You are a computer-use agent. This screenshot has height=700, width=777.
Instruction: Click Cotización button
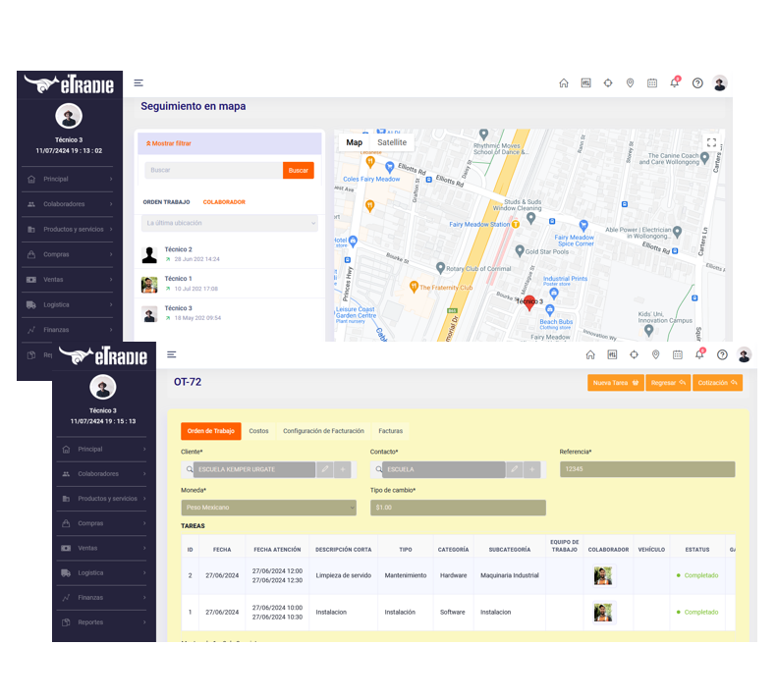(717, 383)
